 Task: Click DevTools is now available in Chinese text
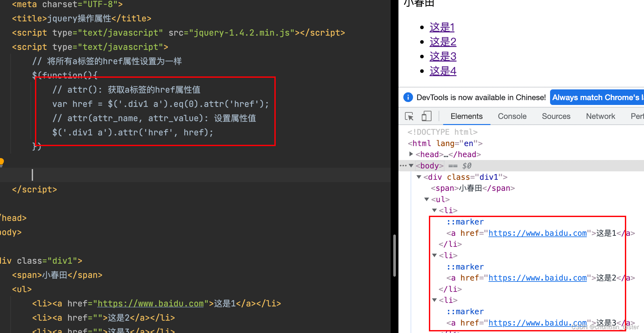click(481, 97)
